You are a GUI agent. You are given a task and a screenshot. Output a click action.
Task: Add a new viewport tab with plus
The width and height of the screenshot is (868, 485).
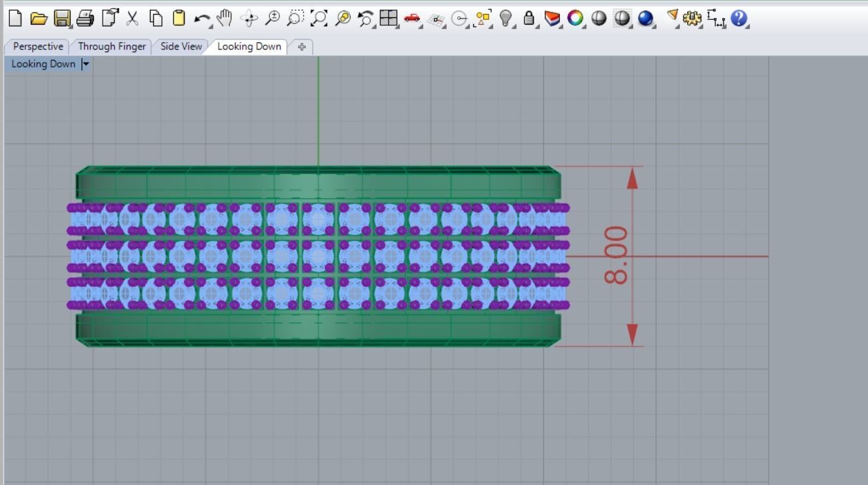click(301, 47)
